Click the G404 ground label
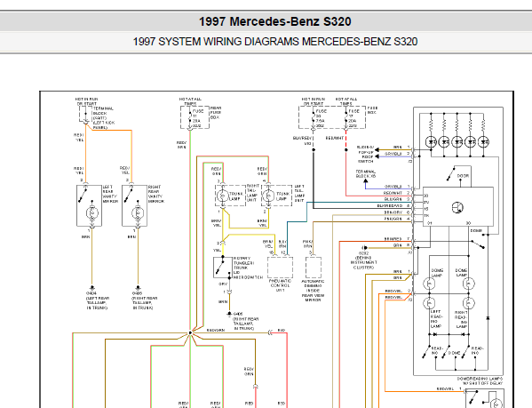The image size is (532, 408). 97,300
